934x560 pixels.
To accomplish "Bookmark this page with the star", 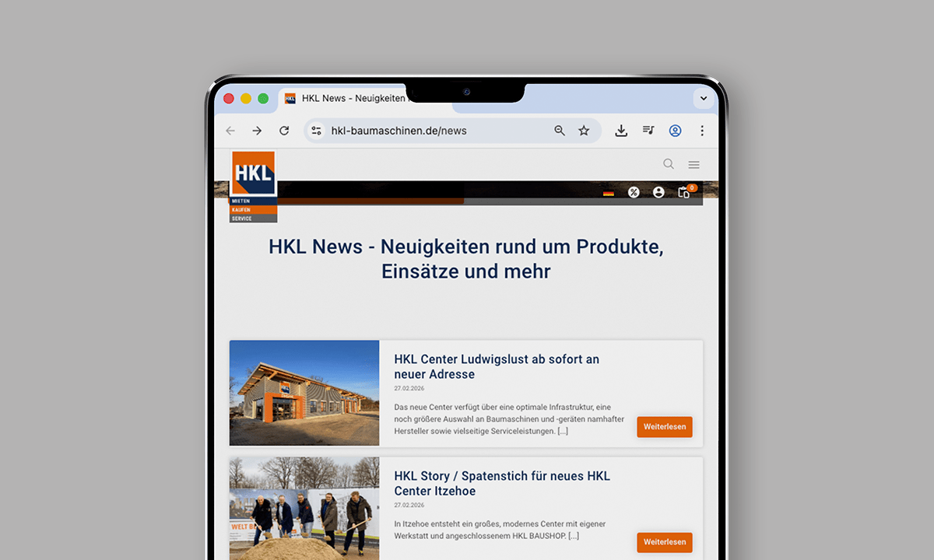I will point(584,131).
